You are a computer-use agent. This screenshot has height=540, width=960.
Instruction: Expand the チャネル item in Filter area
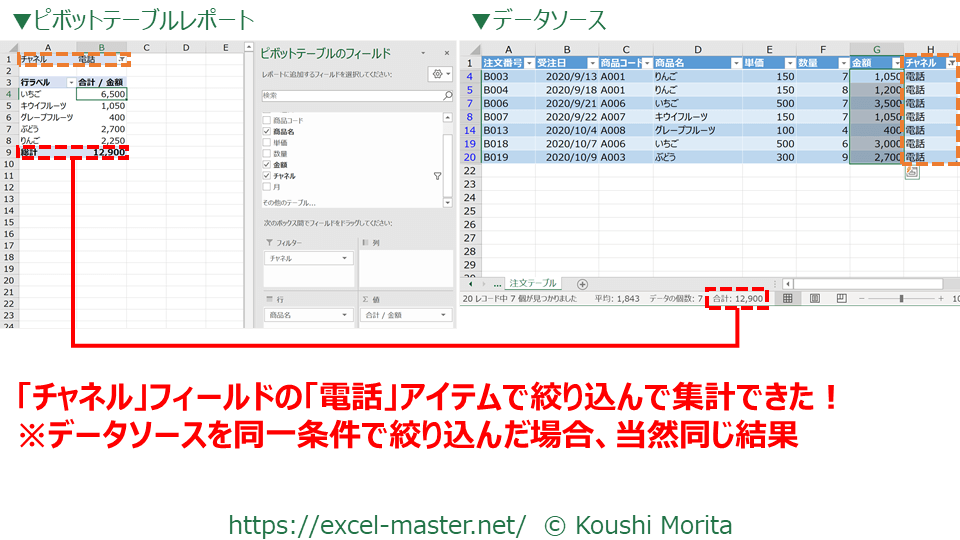point(345,258)
